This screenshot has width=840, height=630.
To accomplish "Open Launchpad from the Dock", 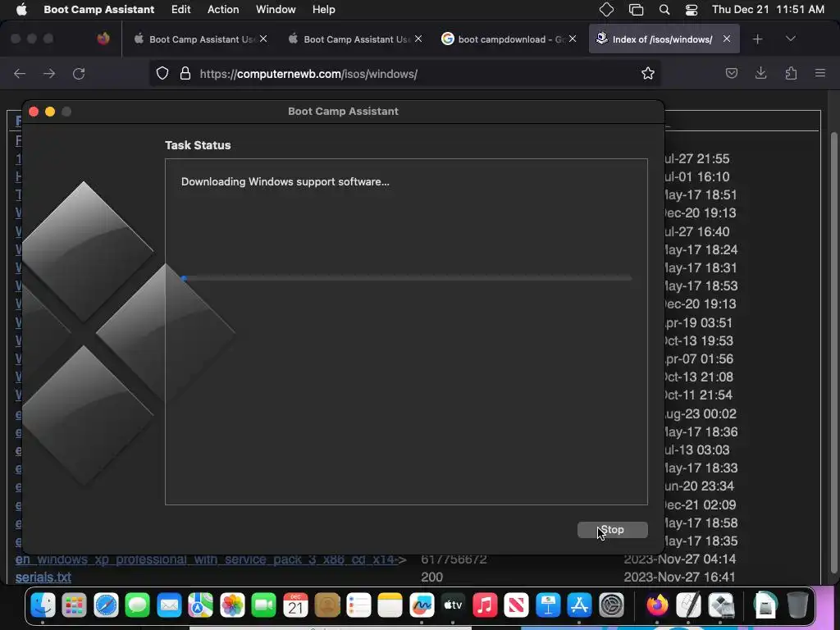I will click(x=74, y=606).
